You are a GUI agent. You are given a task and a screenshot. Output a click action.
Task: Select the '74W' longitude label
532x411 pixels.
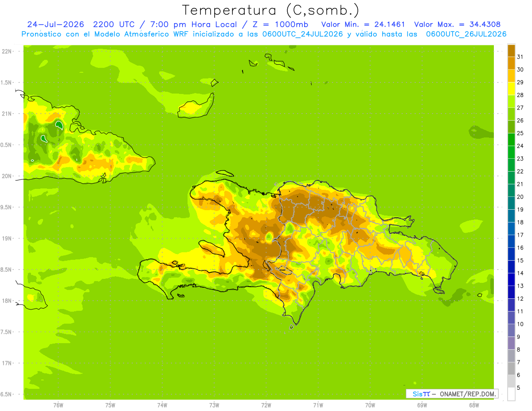coord(162,405)
